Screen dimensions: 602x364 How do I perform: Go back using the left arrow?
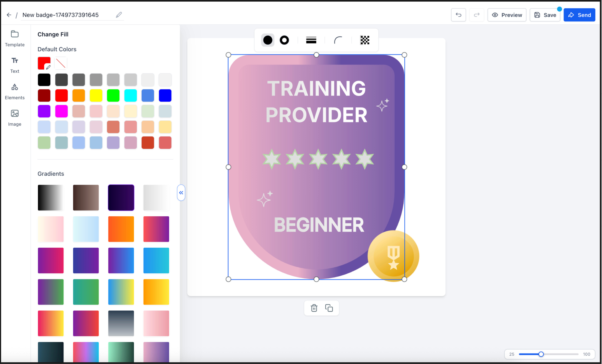(9, 15)
